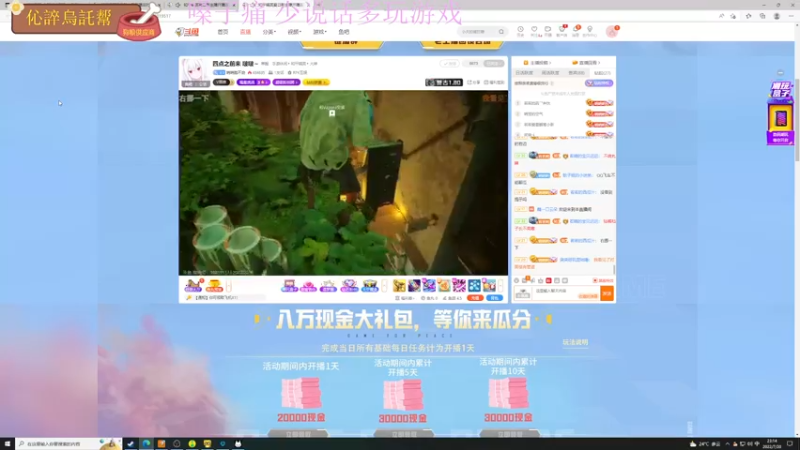800x450 pixels.
Task: Open the Windows Start button
Action: [x=7, y=444]
